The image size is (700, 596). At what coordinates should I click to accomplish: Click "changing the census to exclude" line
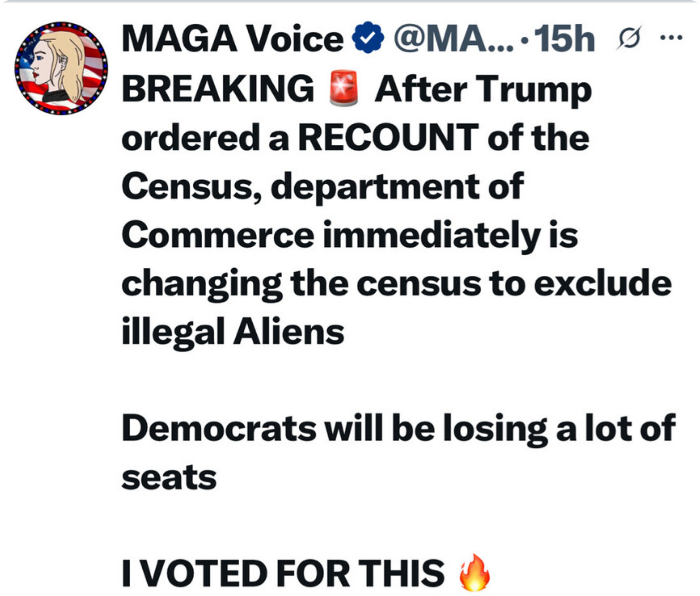(396, 284)
